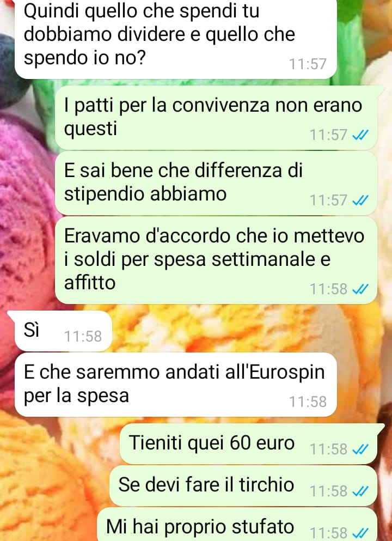Select the 'Quindi quello che spendi tu' message
Image resolution: width=392 pixels, height=541 pixels.
pos(175,39)
